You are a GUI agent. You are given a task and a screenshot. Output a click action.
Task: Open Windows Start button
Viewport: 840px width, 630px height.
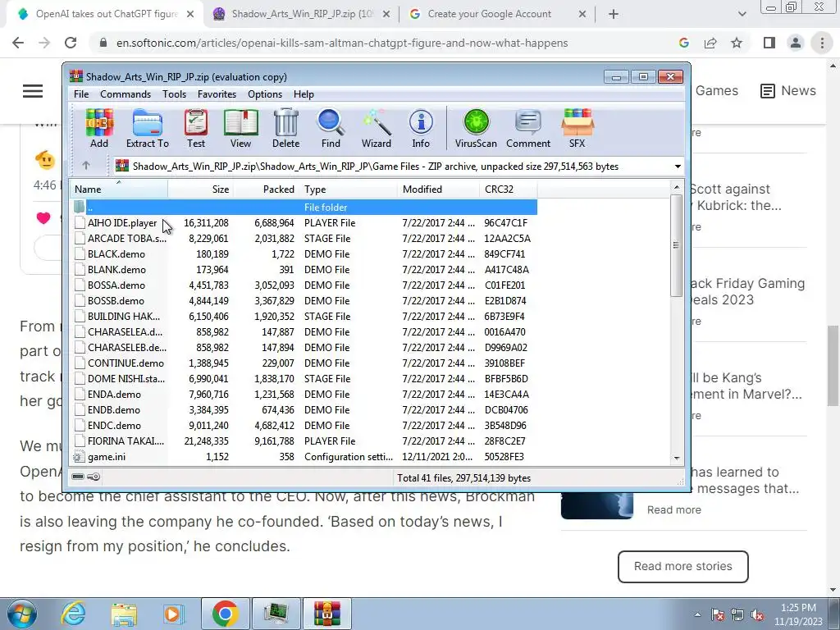[x=22, y=614]
